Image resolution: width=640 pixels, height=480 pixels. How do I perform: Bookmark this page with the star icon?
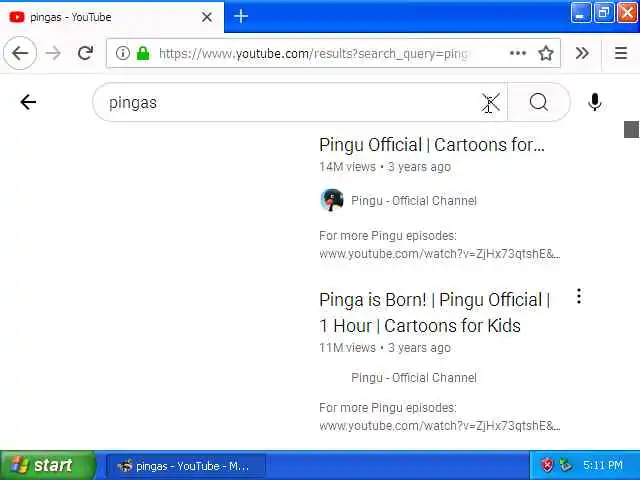(x=546, y=53)
